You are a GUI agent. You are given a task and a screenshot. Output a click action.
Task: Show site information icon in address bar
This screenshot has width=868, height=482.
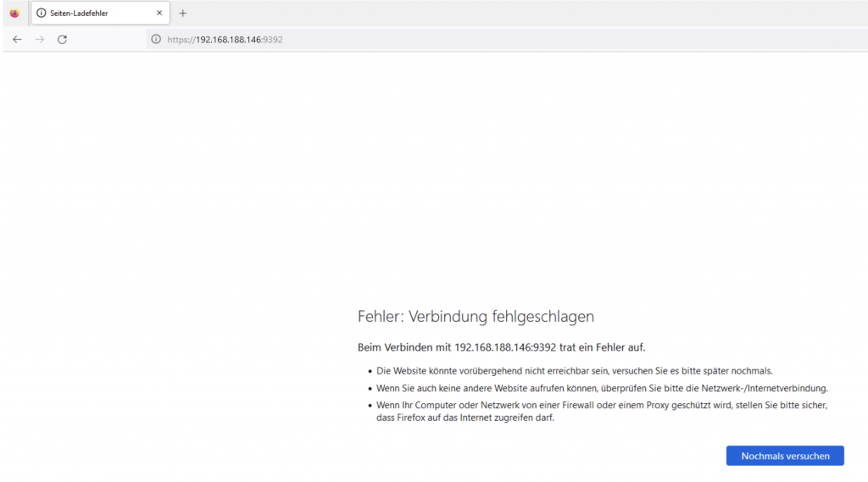point(155,40)
